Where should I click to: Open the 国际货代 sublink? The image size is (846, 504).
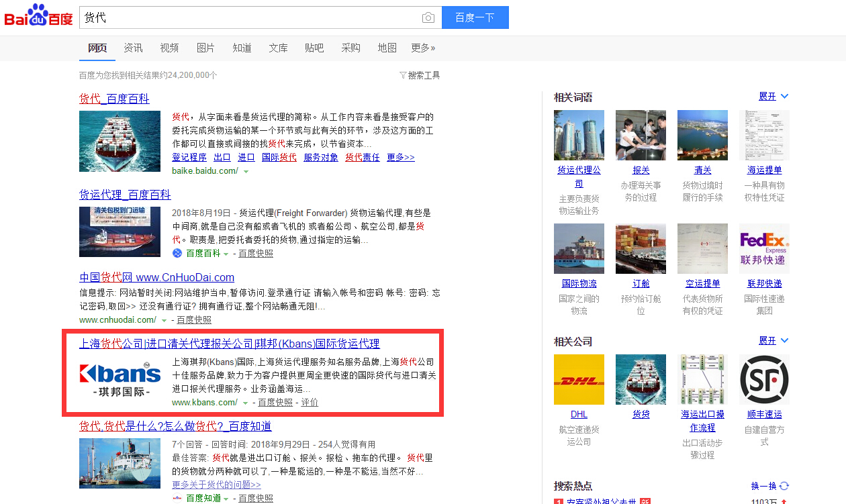pos(279,157)
